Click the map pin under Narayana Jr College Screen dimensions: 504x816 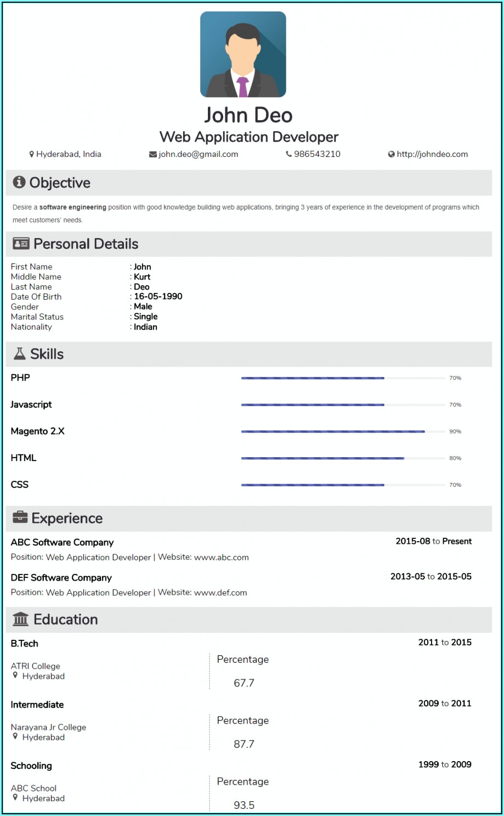(x=15, y=736)
